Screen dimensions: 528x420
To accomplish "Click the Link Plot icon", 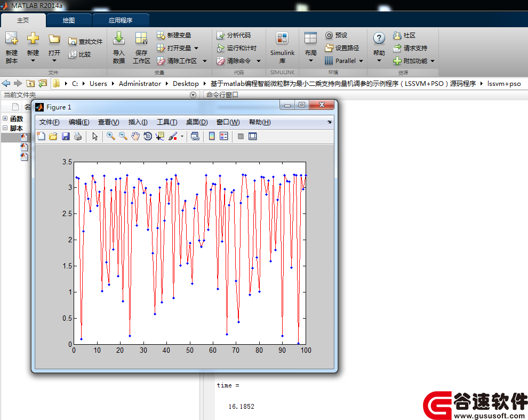I will tap(195, 136).
